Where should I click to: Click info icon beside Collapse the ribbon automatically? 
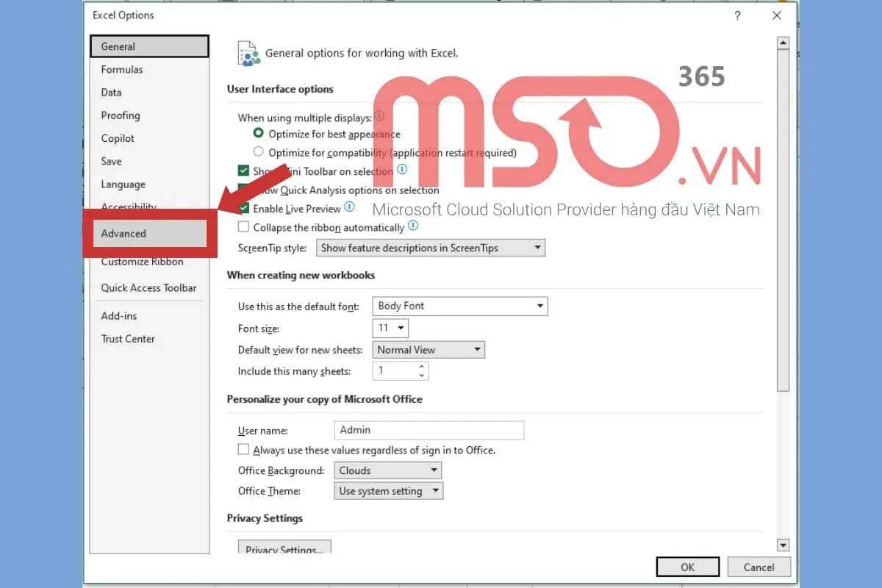413,226
